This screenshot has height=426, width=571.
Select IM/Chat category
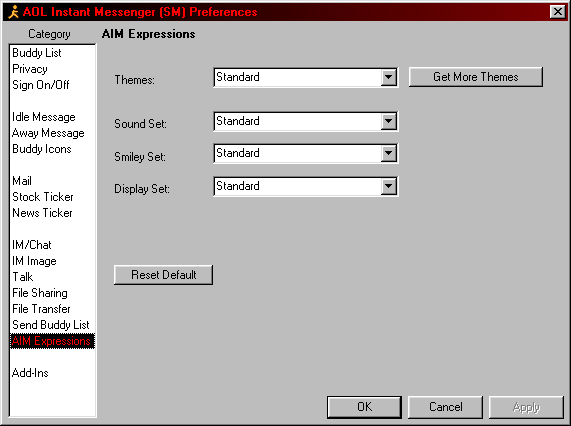click(32, 245)
